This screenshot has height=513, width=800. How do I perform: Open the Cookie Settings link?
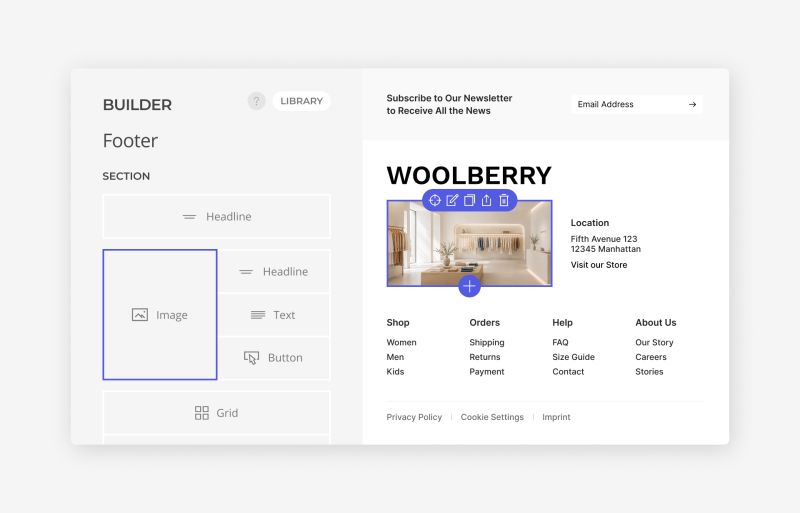pyautogui.click(x=492, y=417)
